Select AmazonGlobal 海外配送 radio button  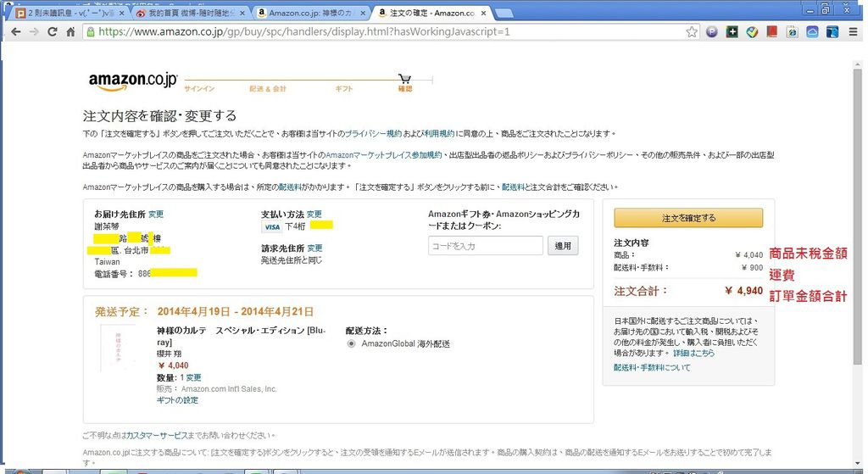[351, 344]
